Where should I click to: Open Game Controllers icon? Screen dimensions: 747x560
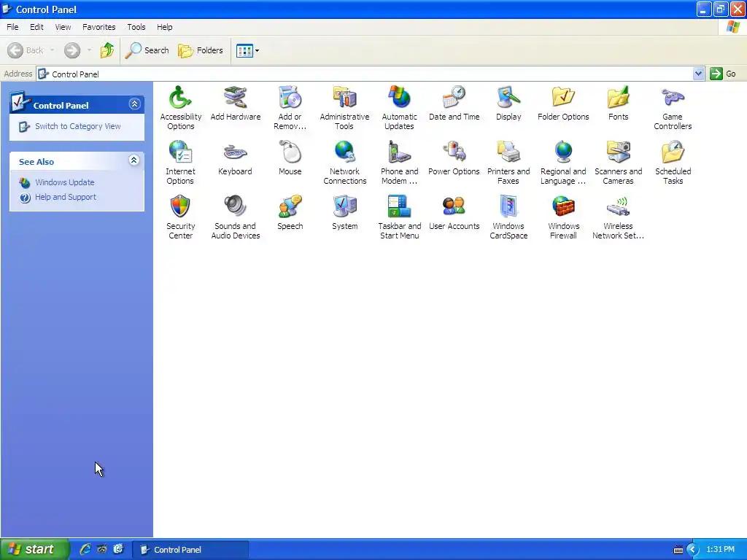673,98
